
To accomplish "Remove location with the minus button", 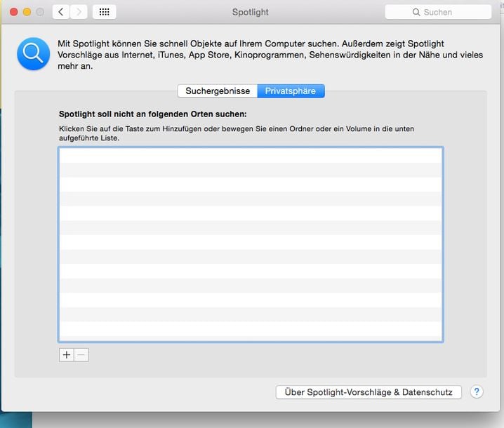I will coord(81,355).
